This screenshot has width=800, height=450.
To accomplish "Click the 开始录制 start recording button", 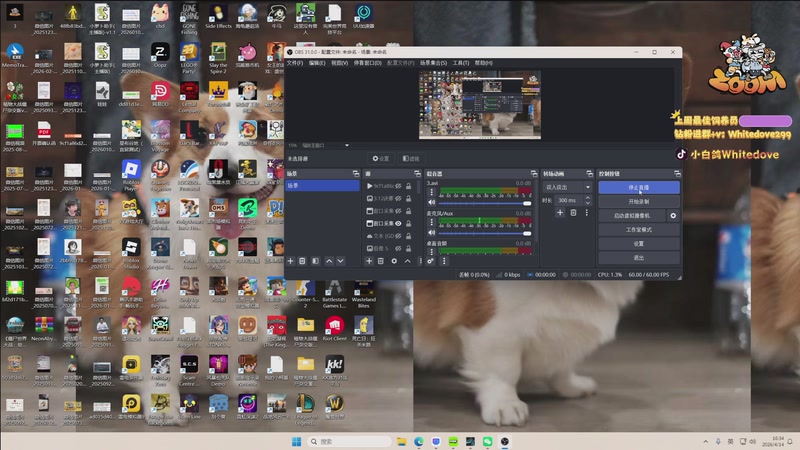I will pyautogui.click(x=639, y=201).
